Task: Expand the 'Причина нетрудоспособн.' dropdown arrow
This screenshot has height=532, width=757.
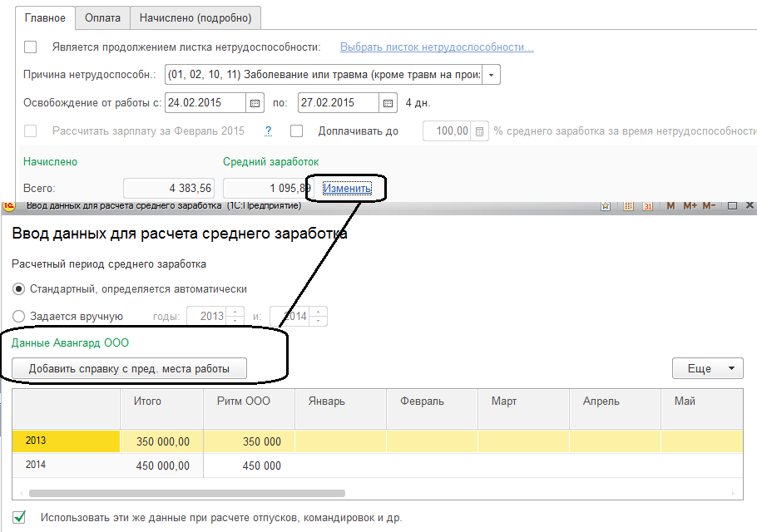Action: tap(491, 75)
